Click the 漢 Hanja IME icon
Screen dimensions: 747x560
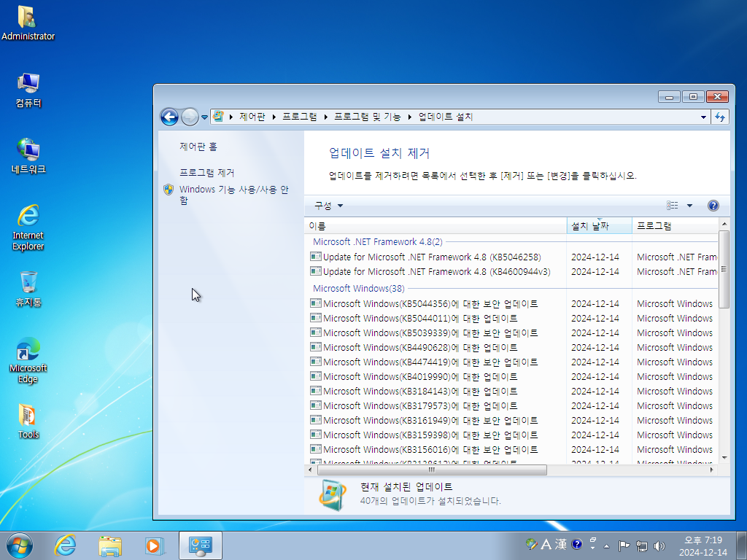pos(561,544)
